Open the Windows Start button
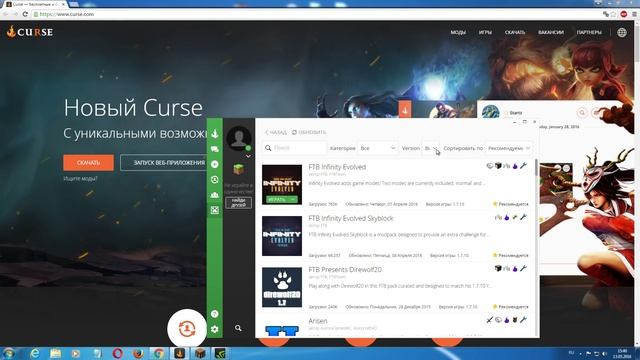Viewport: 640px width, 360px height. tap(9, 353)
